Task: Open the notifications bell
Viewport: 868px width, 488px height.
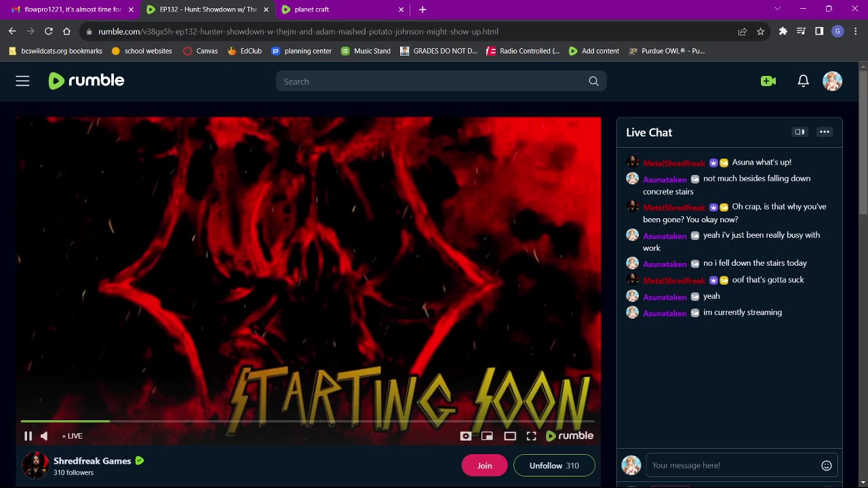Action: pos(803,81)
